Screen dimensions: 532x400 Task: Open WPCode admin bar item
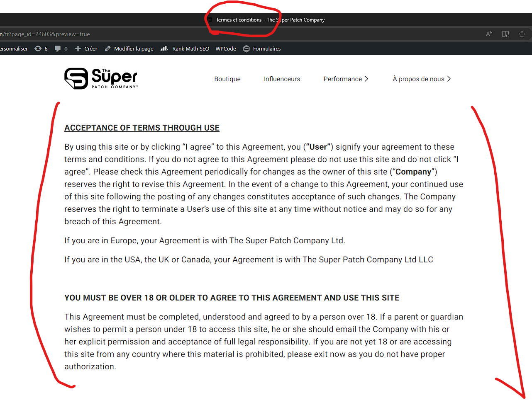coord(226,48)
